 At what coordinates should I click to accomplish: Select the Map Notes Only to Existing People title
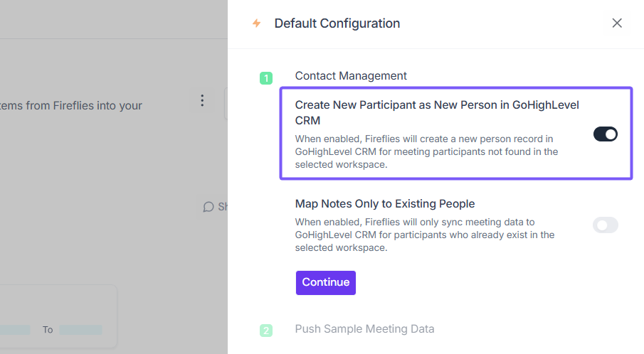pos(385,204)
